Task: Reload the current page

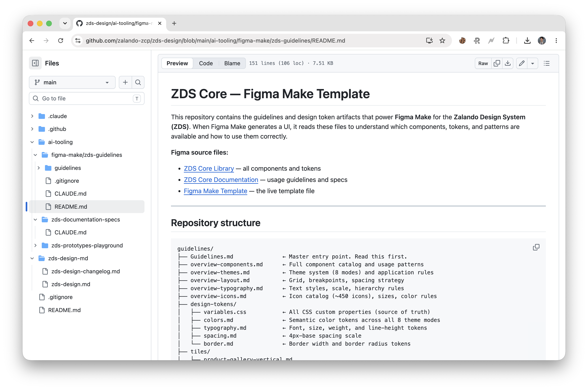Action: click(x=61, y=41)
